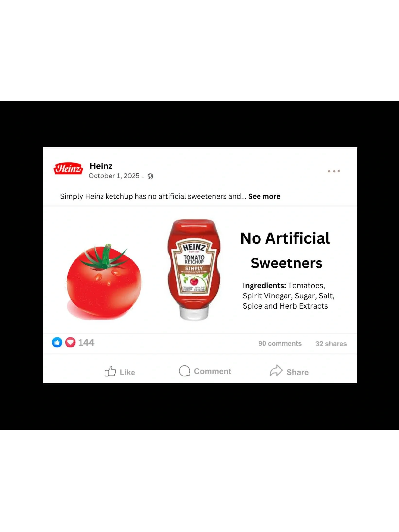This screenshot has height=532, width=399.
Task: Click the globe public visibility icon
Action: (x=150, y=176)
